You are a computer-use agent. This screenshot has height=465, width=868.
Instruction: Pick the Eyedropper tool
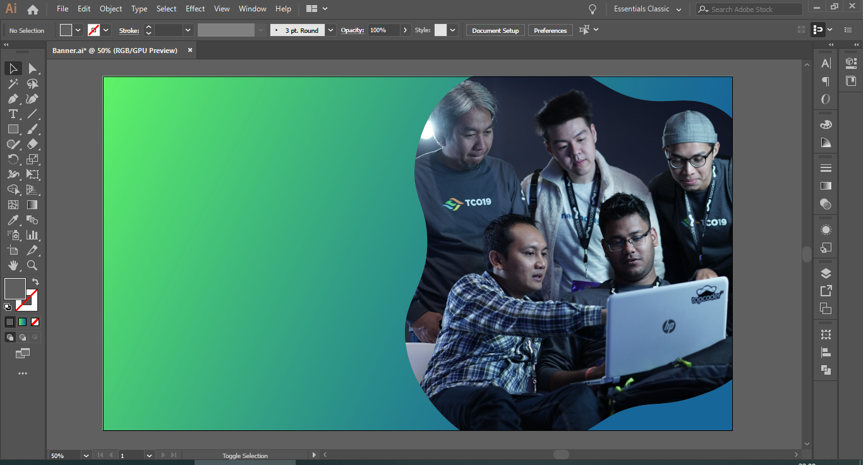click(x=13, y=220)
